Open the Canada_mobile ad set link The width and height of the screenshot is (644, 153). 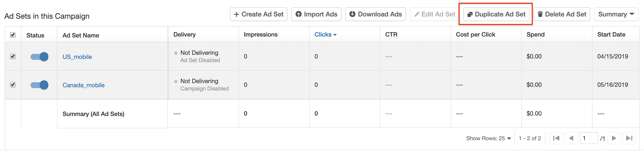coord(83,85)
